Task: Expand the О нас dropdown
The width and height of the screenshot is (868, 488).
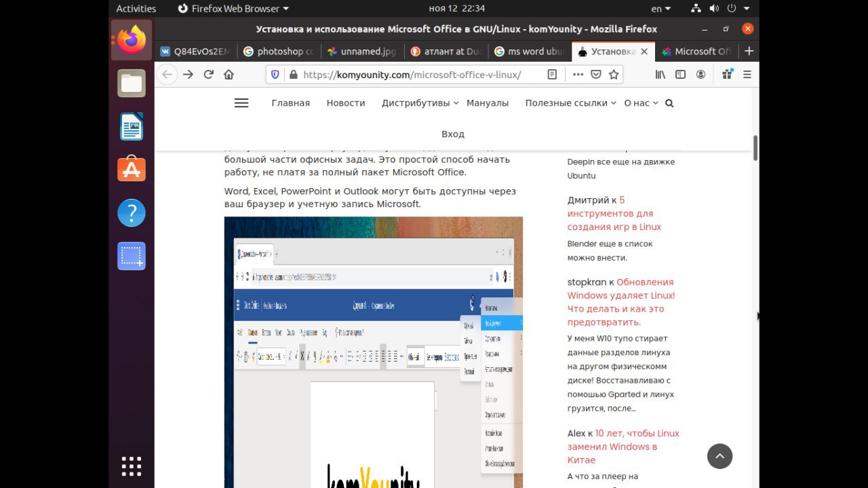Action: tap(641, 103)
